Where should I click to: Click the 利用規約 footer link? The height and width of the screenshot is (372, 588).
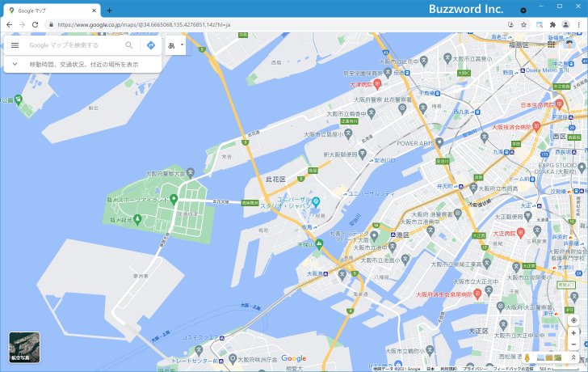pyautogui.click(x=448, y=369)
